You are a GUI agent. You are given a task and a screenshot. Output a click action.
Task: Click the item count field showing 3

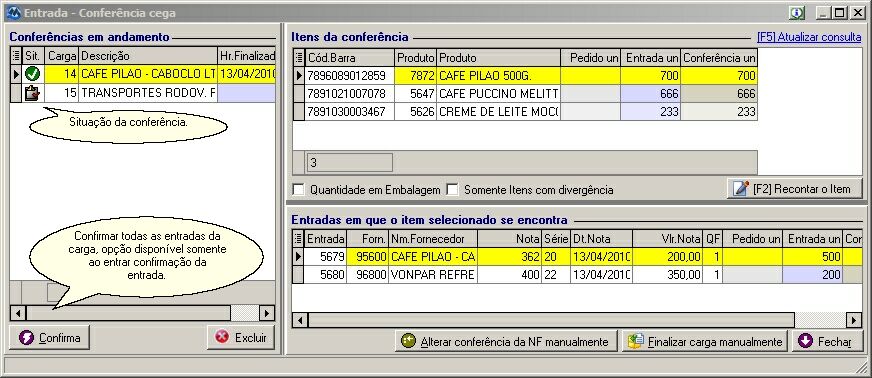[x=349, y=162]
